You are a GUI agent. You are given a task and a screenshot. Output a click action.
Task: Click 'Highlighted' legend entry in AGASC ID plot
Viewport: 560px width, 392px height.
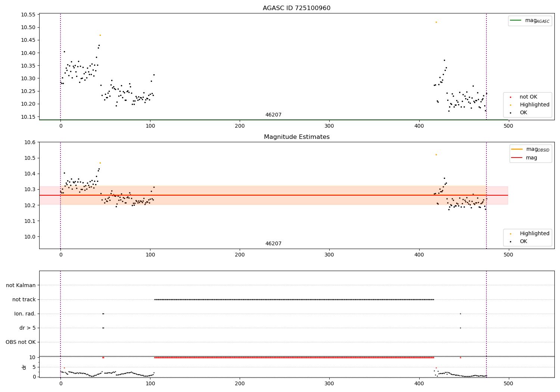point(535,105)
